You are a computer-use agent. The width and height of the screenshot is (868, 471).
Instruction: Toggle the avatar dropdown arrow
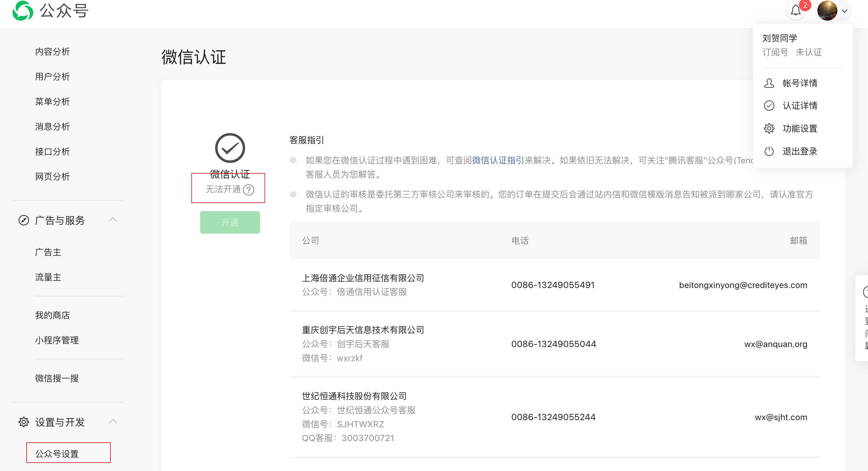click(x=845, y=11)
